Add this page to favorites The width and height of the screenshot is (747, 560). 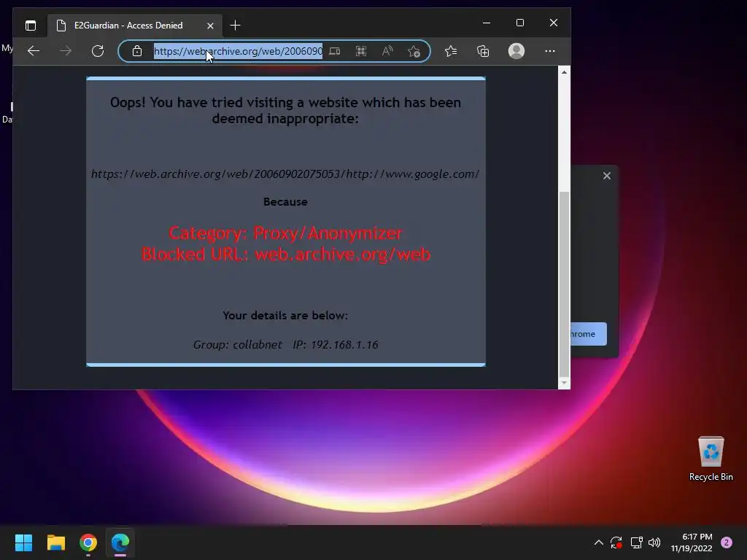[414, 51]
